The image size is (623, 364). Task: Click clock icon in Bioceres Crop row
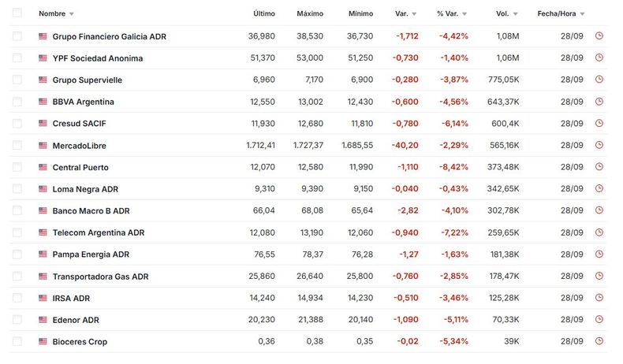(x=599, y=341)
